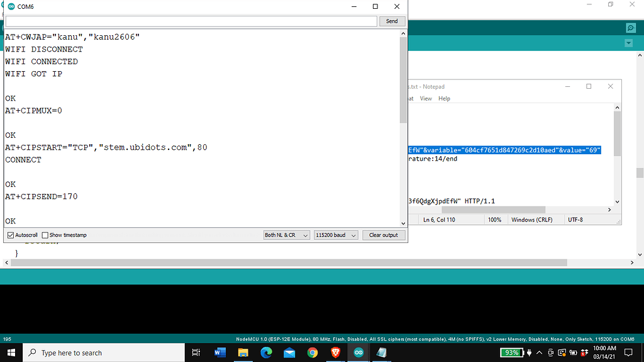Image resolution: width=644 pixels, height=362 pixels.
Task: Maximize the COM6 serial monitor window
Action: [x=375, y=6]
